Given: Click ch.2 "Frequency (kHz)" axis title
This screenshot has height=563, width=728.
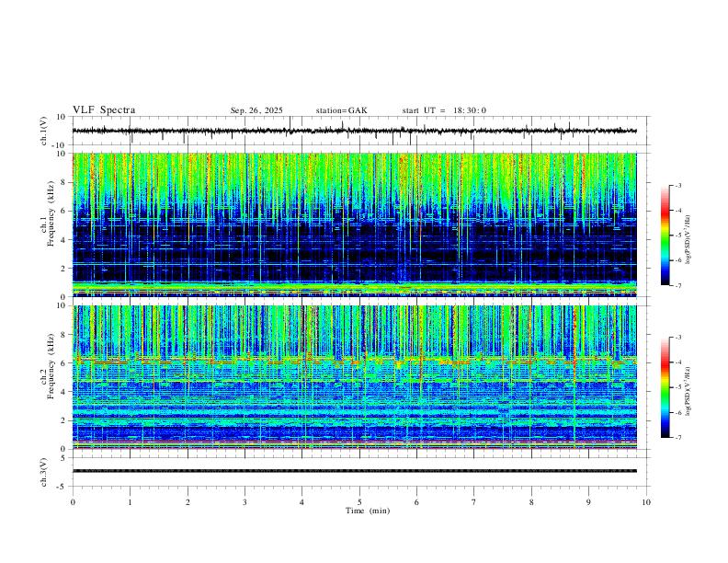Looking at the screenshot, I should click(51, 366).
